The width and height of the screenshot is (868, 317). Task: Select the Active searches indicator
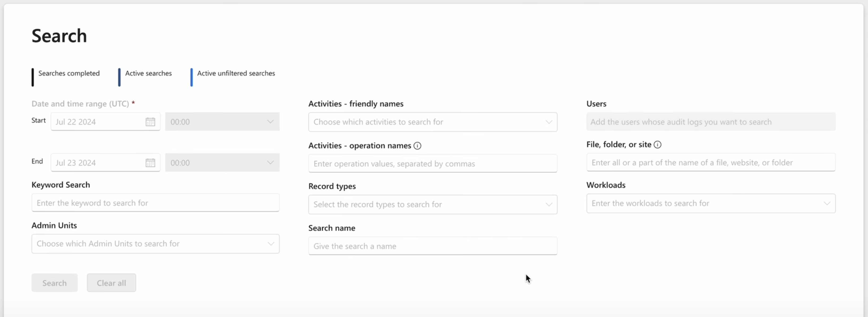148,73
